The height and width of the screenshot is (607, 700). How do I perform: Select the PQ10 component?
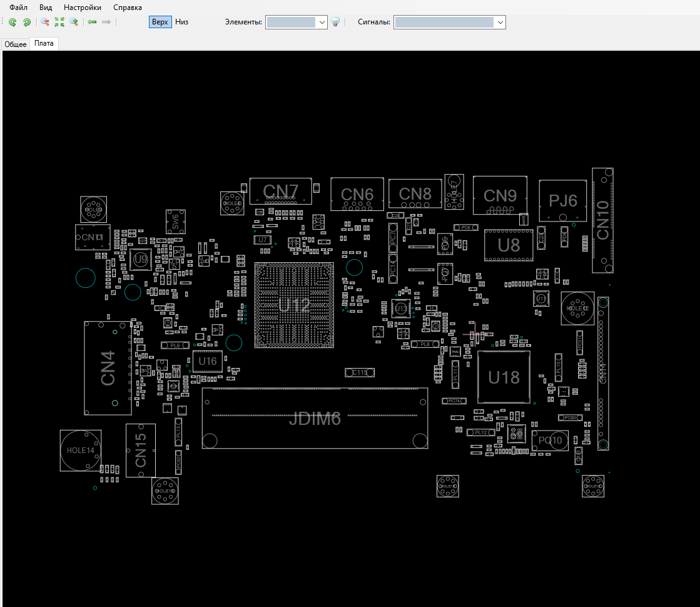click(x=550, y=441)
